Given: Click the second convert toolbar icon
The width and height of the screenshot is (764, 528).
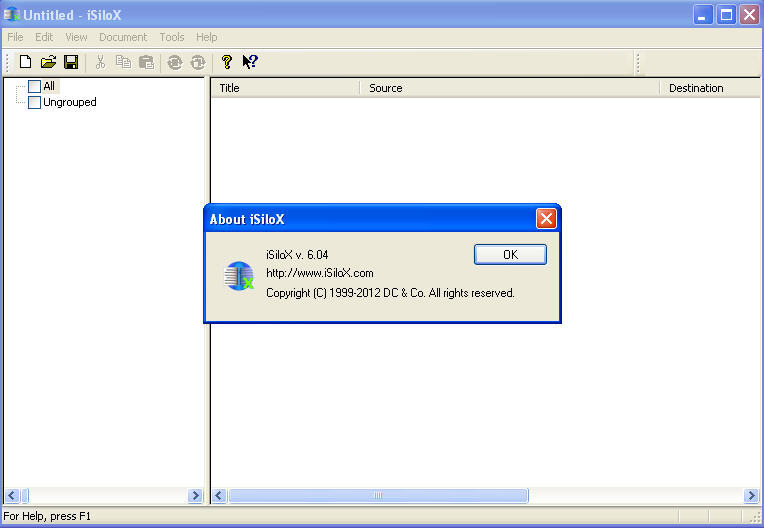Looking at the screenshot, I should (198, 62).
